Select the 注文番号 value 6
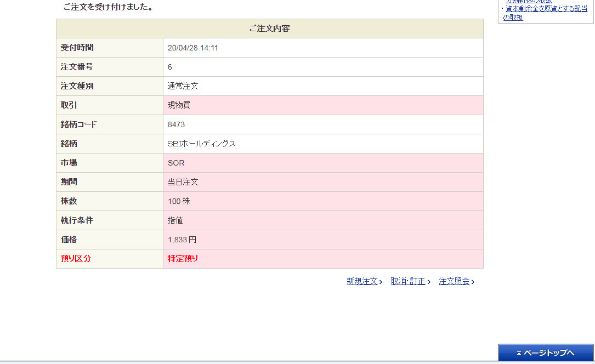 [x=170, y=67]
